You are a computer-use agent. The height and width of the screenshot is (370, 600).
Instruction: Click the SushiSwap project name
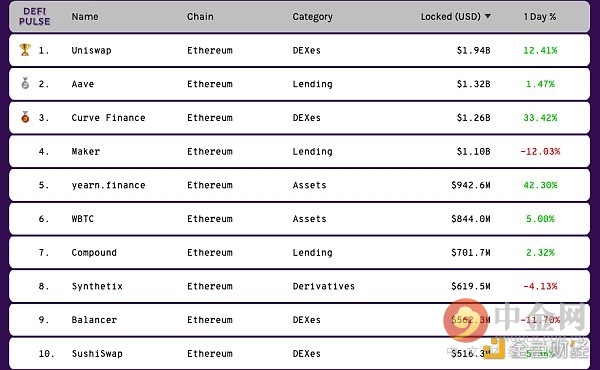coord(97,354)
